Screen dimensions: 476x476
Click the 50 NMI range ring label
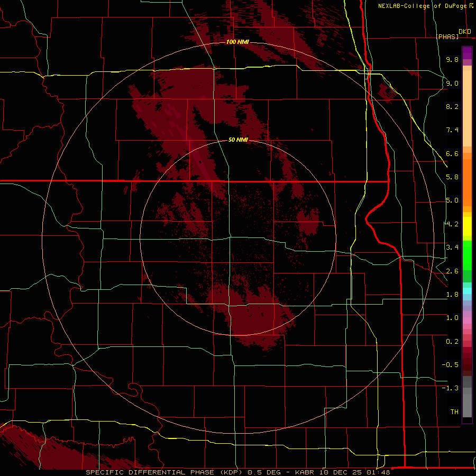click(238, 140)
